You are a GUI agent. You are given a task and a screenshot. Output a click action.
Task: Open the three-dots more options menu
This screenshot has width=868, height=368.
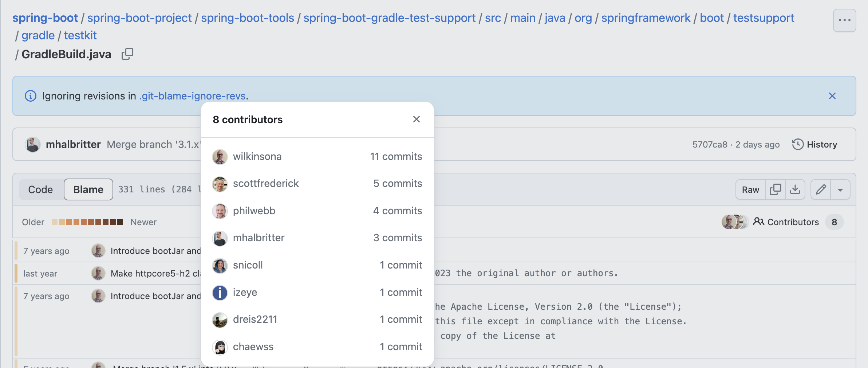(x=844, y=20)
